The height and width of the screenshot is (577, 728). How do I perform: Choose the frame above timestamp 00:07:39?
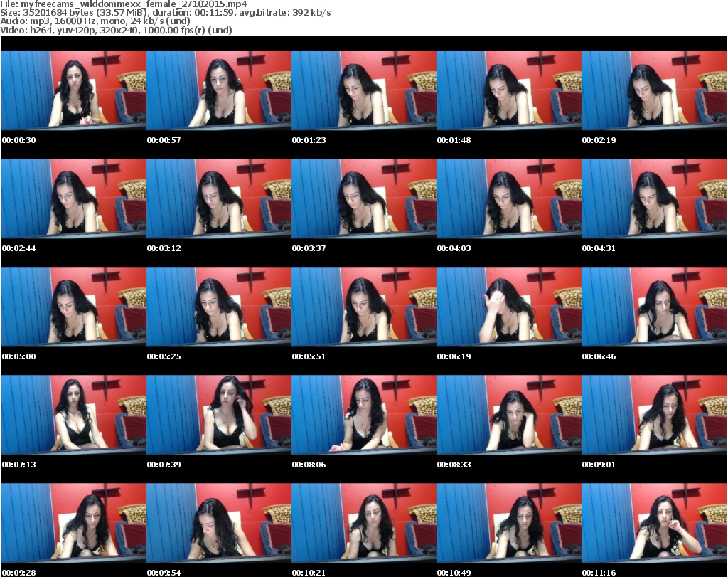[x=219, y=414]
